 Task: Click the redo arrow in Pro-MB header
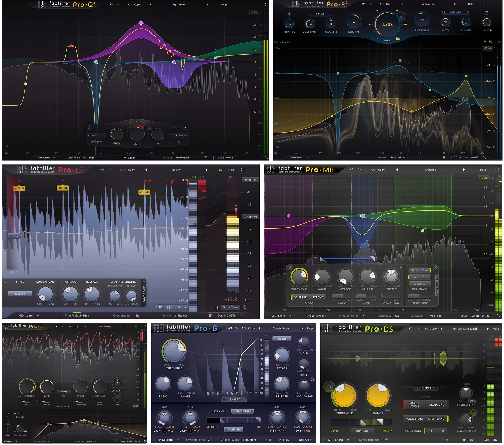(359, 170)
